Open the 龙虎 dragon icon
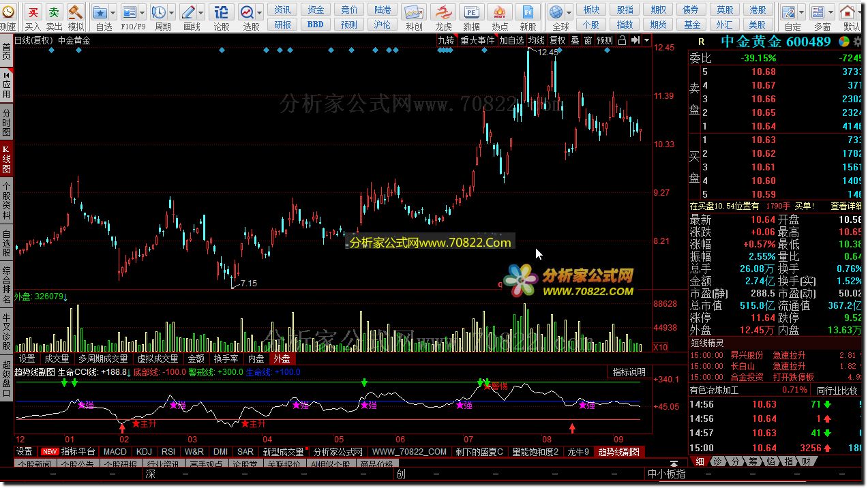 [x=443, y=12]
